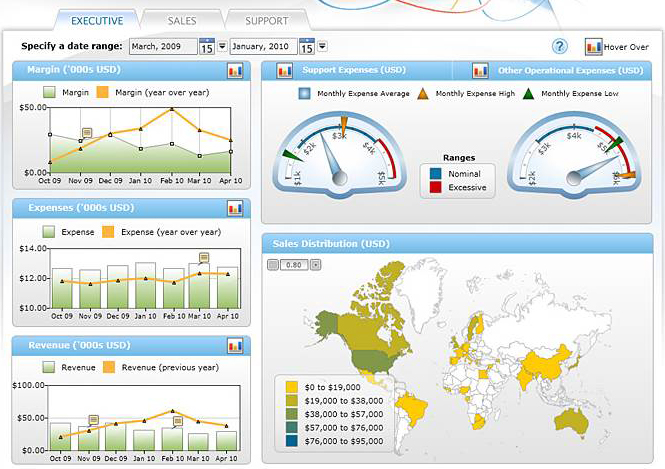Expand the start date dropdown arrow
Viewport: 665px width, 469px height.
click(222, 46)
